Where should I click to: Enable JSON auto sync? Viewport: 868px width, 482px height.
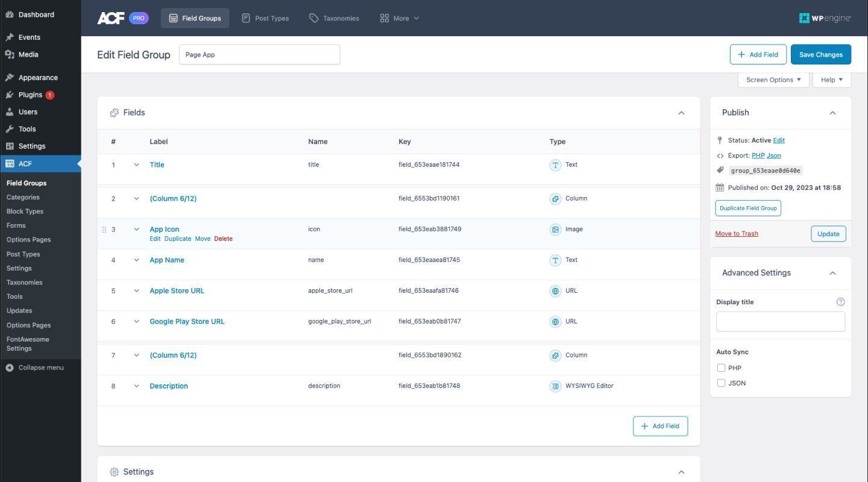(721, 383)
